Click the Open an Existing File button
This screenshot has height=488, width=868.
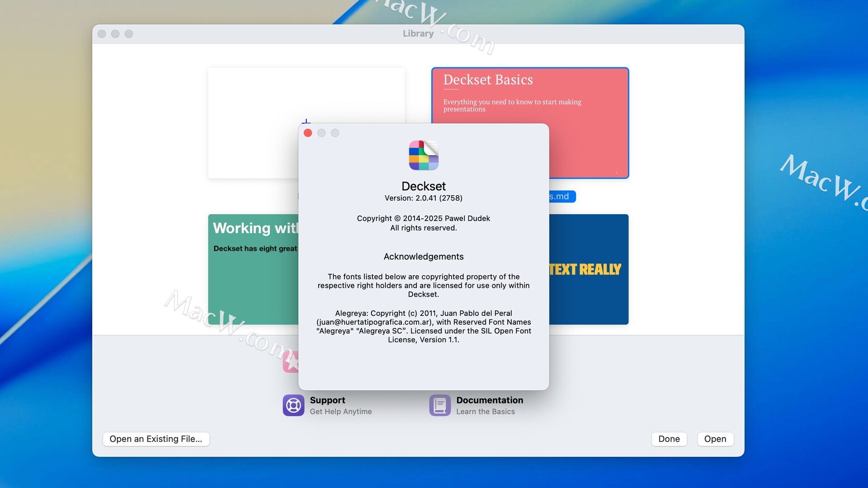pyautogui.click(x=156, y=439)
